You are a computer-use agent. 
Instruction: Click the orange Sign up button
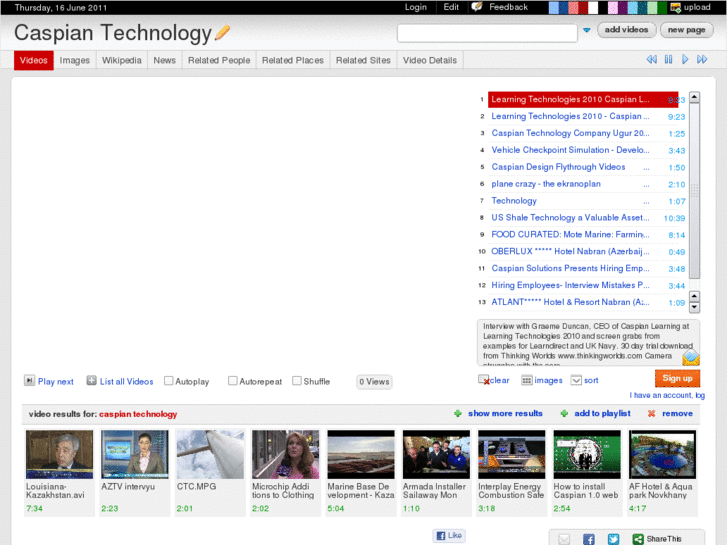(x=677, y=378)
